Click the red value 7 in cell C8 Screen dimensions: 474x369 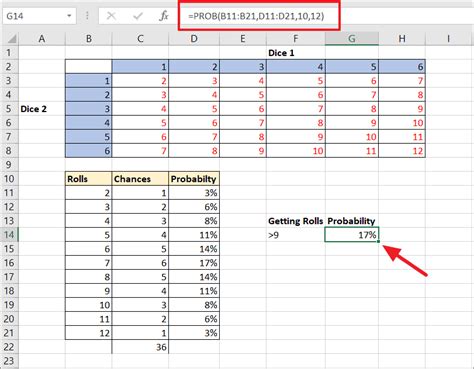140,151
